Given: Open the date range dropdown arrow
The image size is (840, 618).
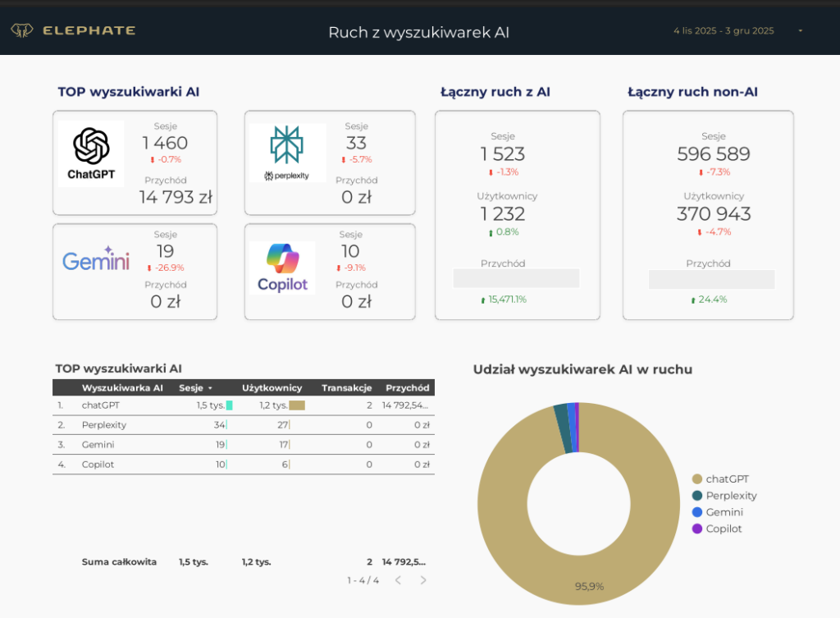Looking at the screenshot, I should 800,31.
